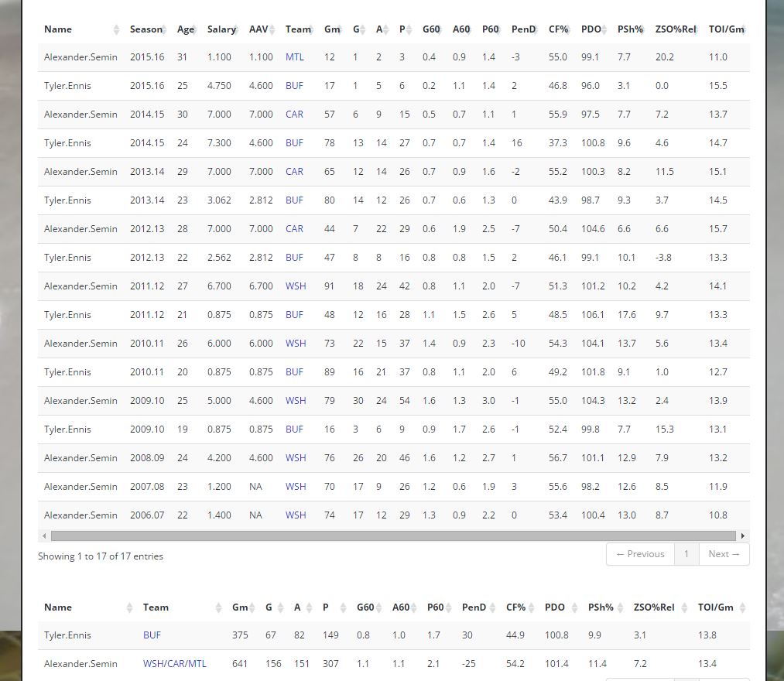Open CAR link in 2014.15 Semin row
The height and width of the screenshot is (681, 784).
click(x=294, y=114)
